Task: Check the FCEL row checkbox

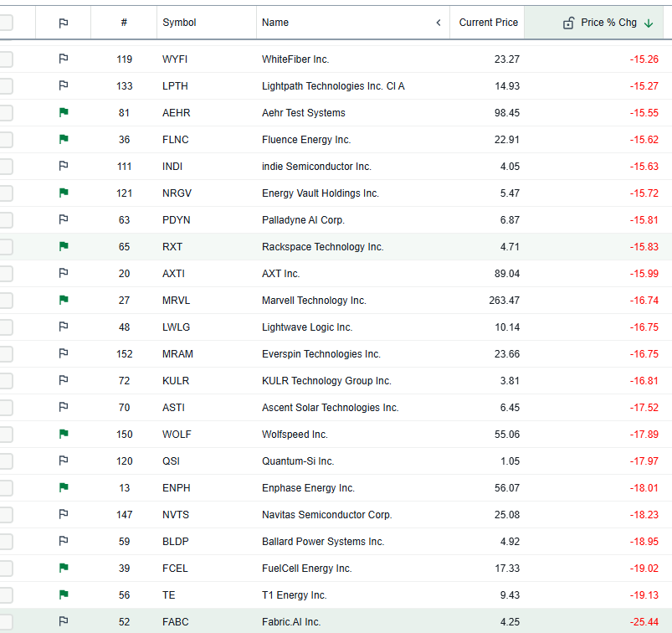Action: point(5,569)
